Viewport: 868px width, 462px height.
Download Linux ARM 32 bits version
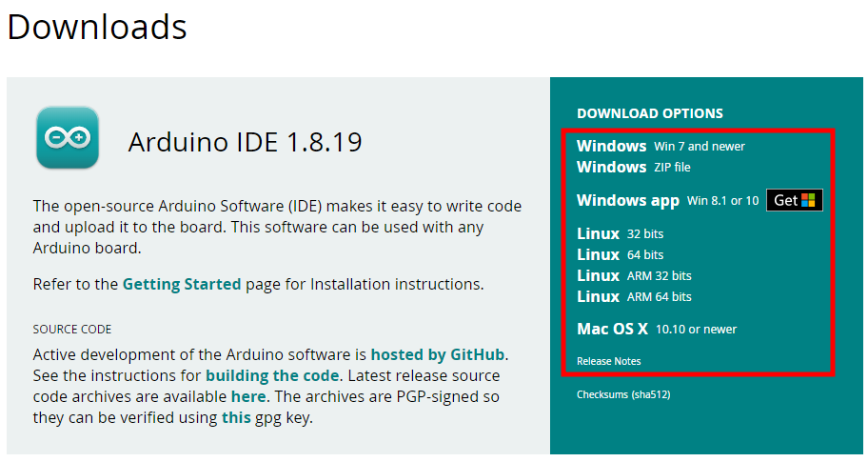[x=634, y=276]
